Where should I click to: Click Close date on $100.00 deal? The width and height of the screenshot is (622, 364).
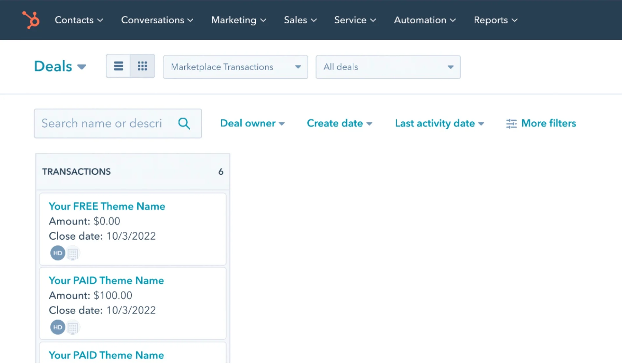102,310
